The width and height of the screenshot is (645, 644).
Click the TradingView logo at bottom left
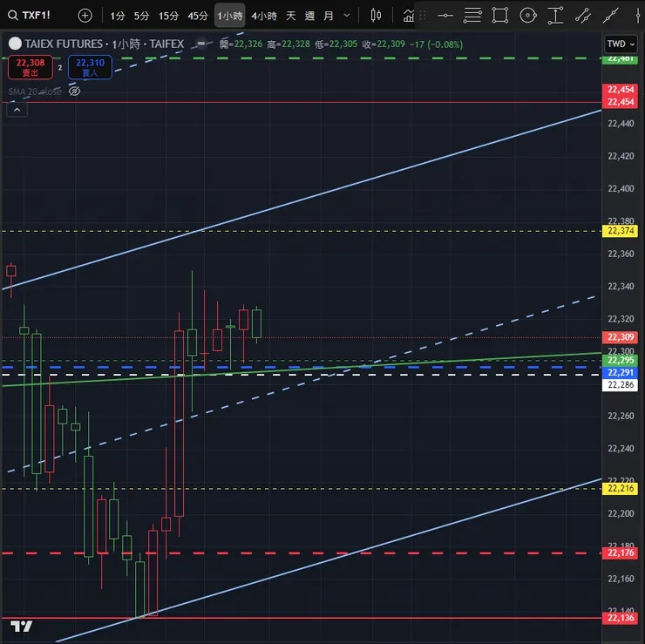22,627
